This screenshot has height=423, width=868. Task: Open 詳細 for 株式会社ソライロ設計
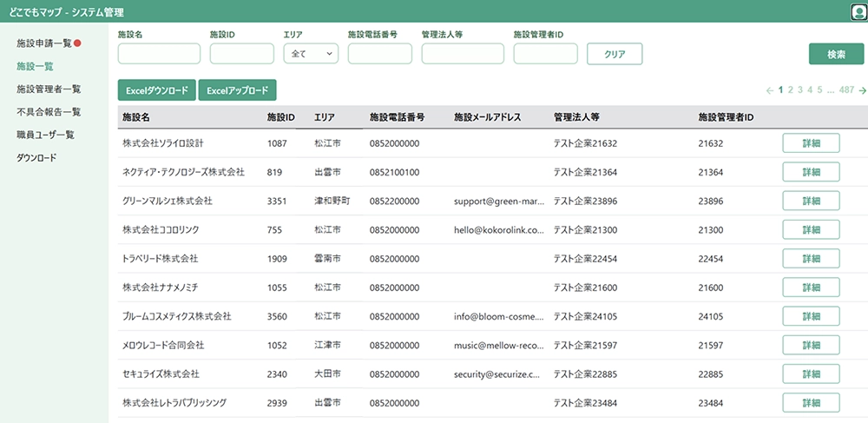click(811, 142)
